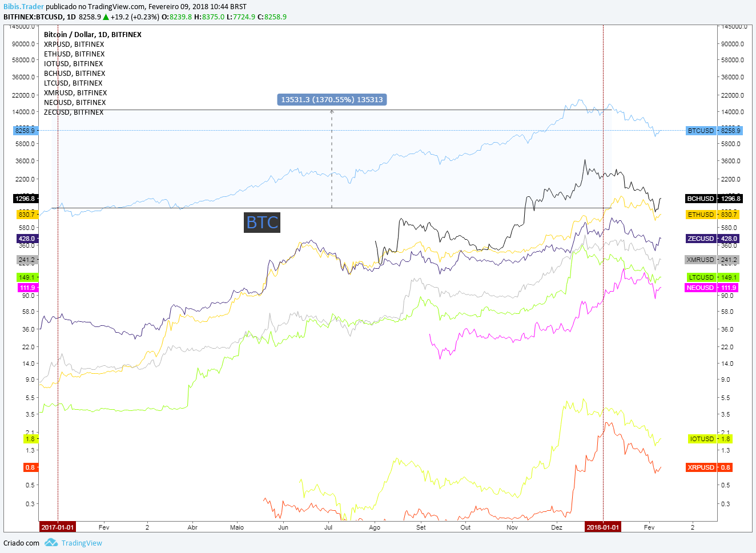The width and height of the screenshot is (756, 553).
Task: Click the 0.8 orange price tag on left axis
Action: (30, 467)
